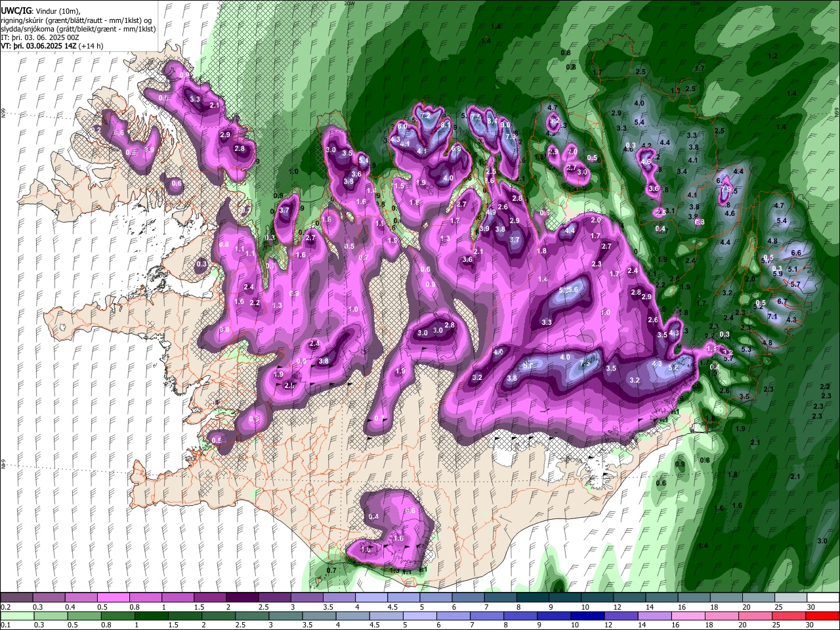Select lower legend swatch between 0.5 and 0.8
Viewport: 840px width, 630px height.
coord(83,616)
